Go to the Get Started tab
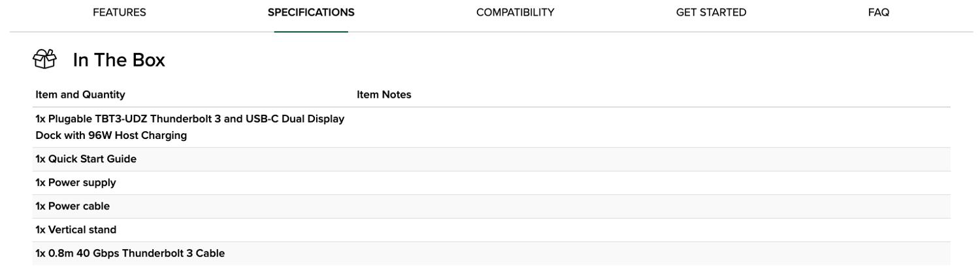The image size is (980, 274). [711, 12]
